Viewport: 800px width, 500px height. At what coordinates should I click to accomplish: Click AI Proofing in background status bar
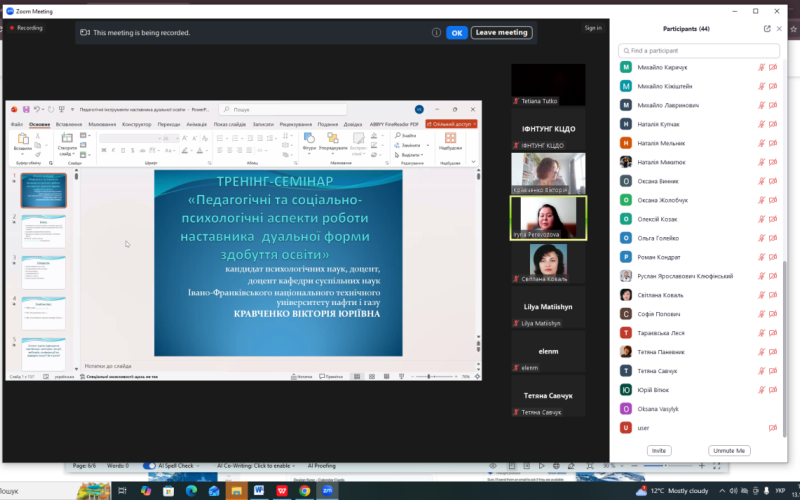[321, 466]
